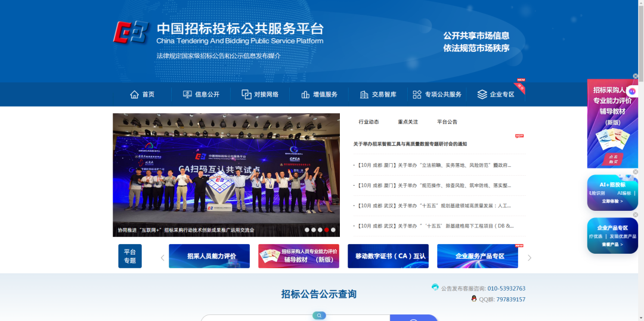This screenshot has height=321, width=644.
Task: Click the 招标公告公示查询 heading
Action: click(x=318, y=294)
